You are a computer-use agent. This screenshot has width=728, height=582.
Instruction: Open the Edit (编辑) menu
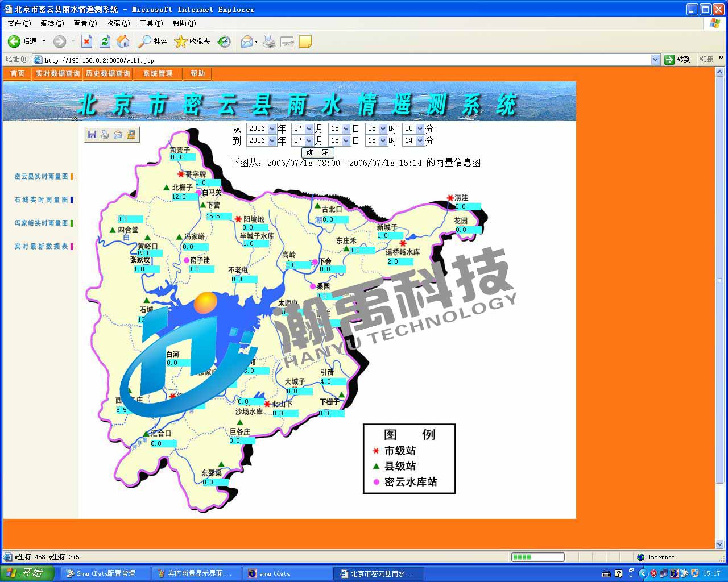[52, 23]
